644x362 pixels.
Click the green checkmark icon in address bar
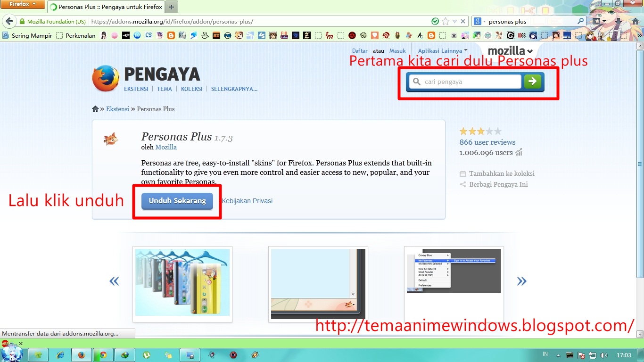435,21
